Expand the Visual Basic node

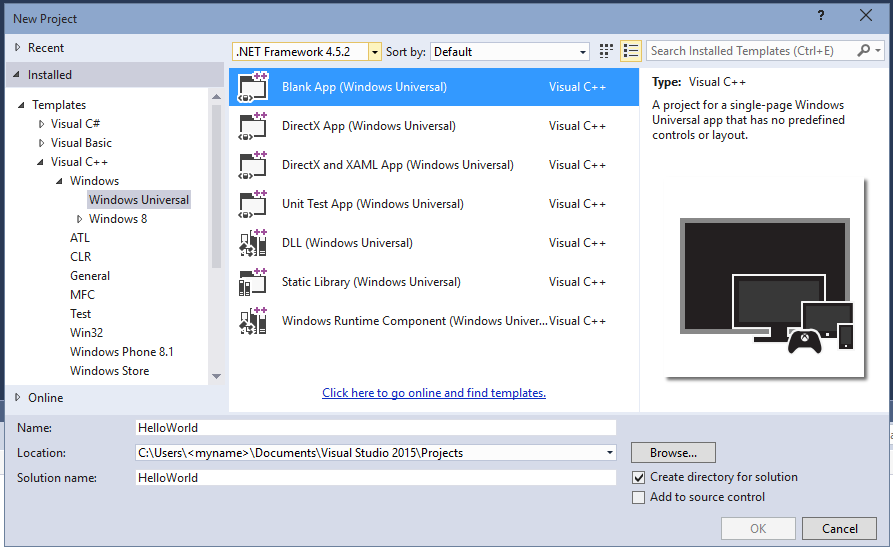pyautogui.click(x=41, y=143)
